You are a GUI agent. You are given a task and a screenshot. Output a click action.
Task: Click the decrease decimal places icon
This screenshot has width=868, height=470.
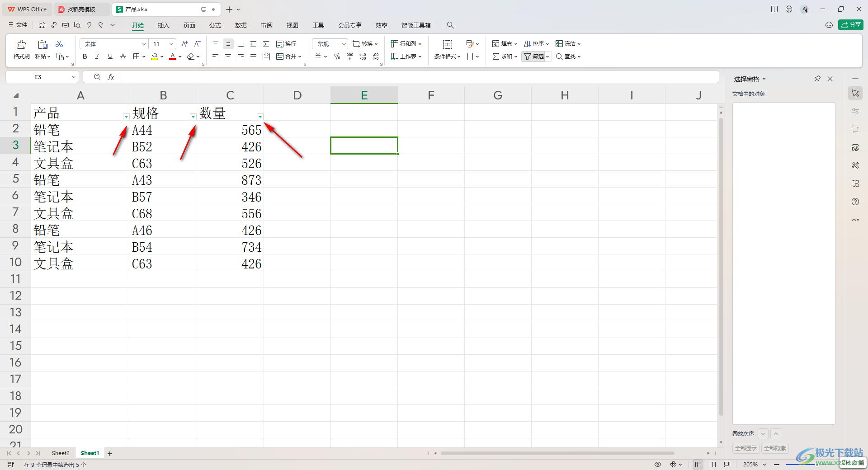pyautogui.click(x=375, y=56)
